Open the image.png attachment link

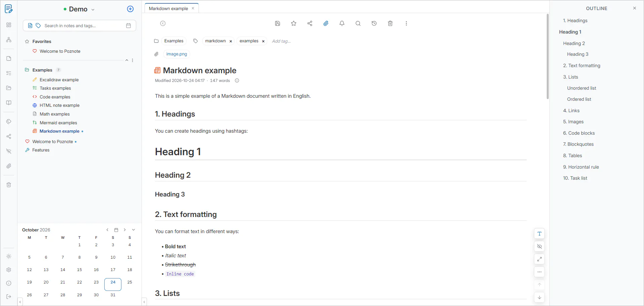(177, 54)
